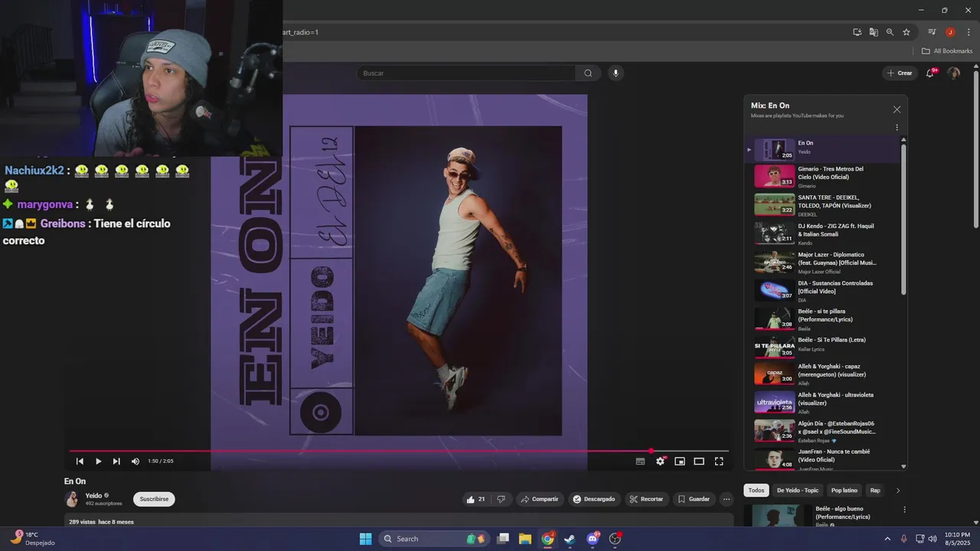Play SANTA TERE - DEEIKEL from the mix
The width and height of the screenshot is (980, 551).
click(x=822, y=205)
